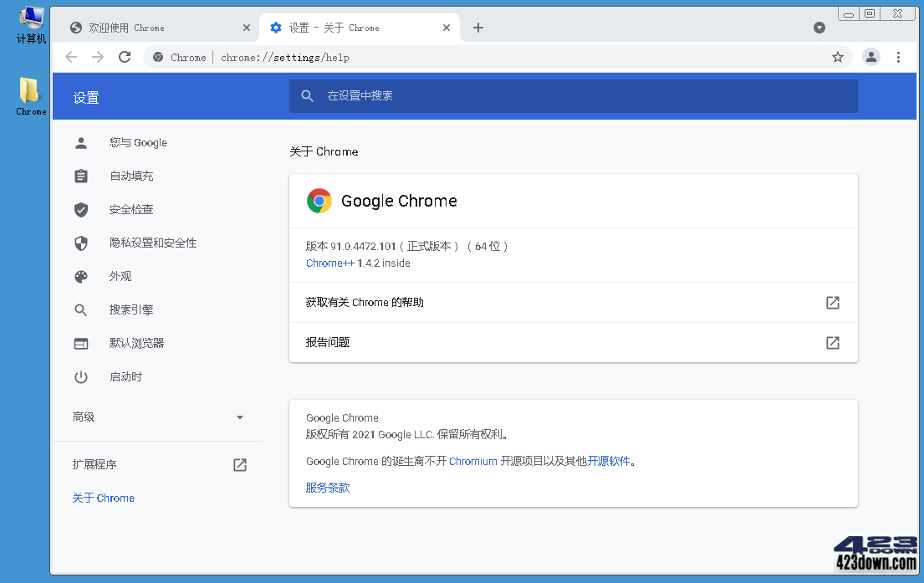
Task: Click the 计算机 desktop icon
Action: [x=31, y=25]
